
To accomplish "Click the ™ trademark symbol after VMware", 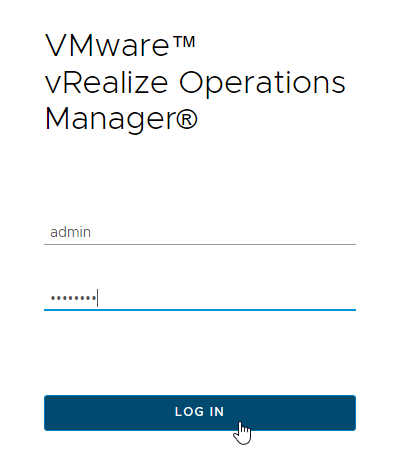I will (183, 43).
